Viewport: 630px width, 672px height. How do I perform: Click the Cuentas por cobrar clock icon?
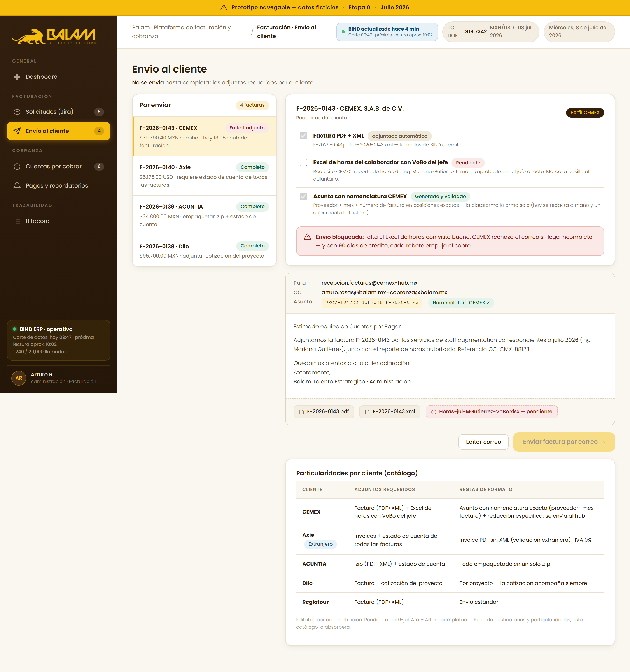pos(17,166)
